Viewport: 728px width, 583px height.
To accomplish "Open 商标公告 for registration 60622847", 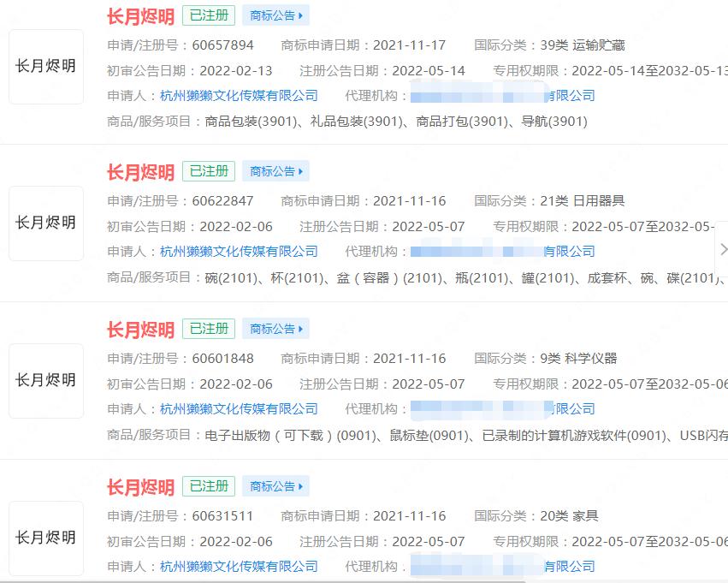I will tap(275, 171).
